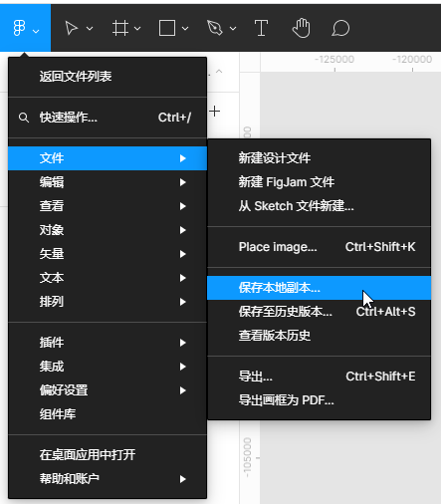Image resolution: width=441 pixels, height=504 pixels.
Task: Open 快速操作... quick actions search
Action: tap(108, 118)
